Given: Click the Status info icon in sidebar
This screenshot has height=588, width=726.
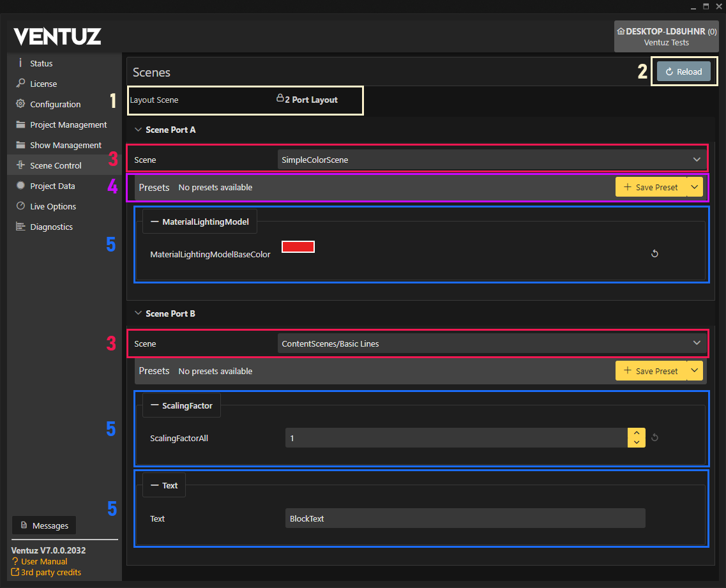Looking at the screenshot, I should (x=20, y=63).
